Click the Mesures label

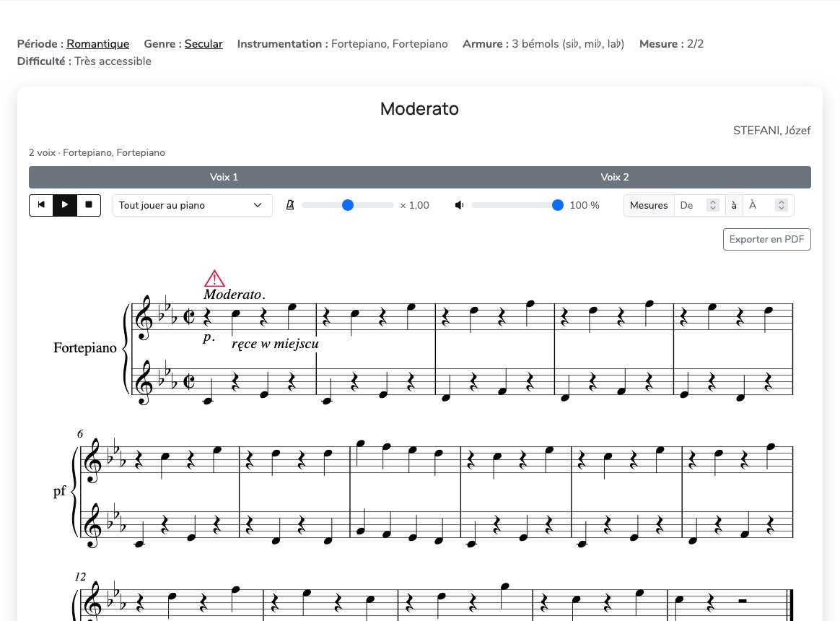[x=649, y=205]
